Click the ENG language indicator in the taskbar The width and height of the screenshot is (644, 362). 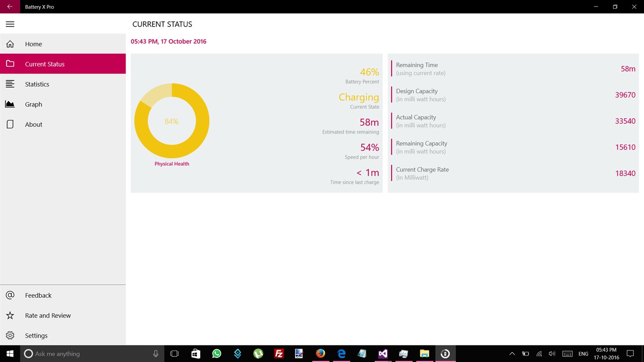[583, 353]
